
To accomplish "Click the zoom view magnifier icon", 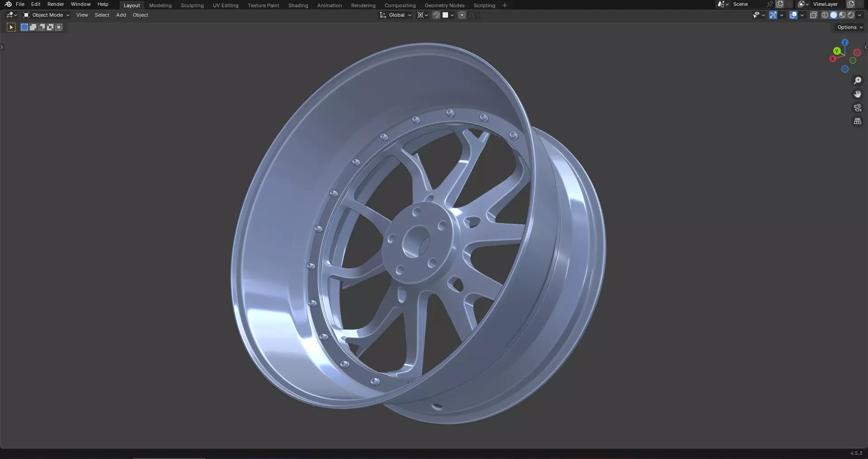I will (x=858, y=80).
